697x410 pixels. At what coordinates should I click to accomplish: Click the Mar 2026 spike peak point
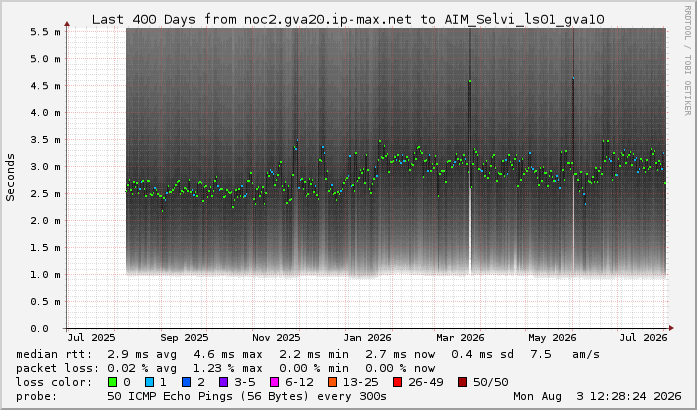(470, 81)
